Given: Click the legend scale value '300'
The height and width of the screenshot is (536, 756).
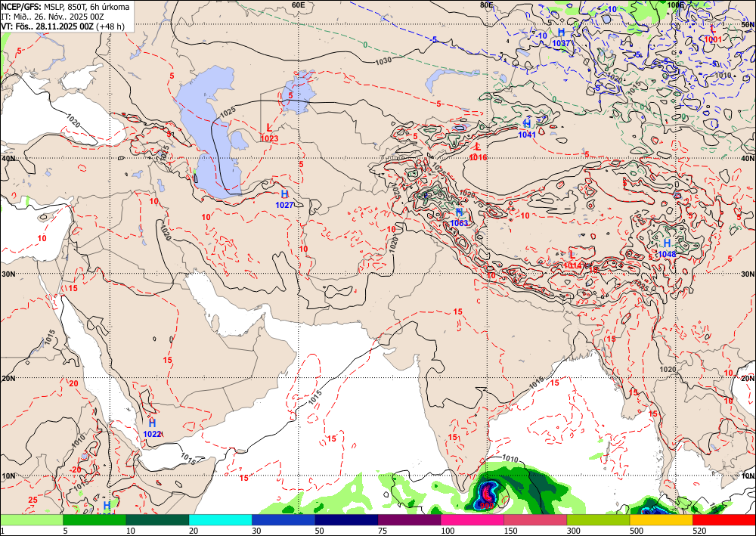Looking at the screenshot, I should click(x=574, y=531).
